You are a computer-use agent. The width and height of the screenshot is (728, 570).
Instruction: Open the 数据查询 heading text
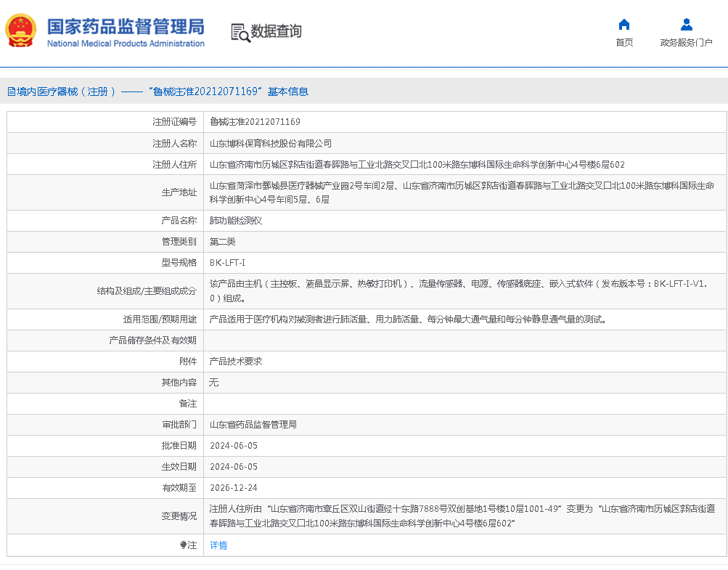coord(276,31)
